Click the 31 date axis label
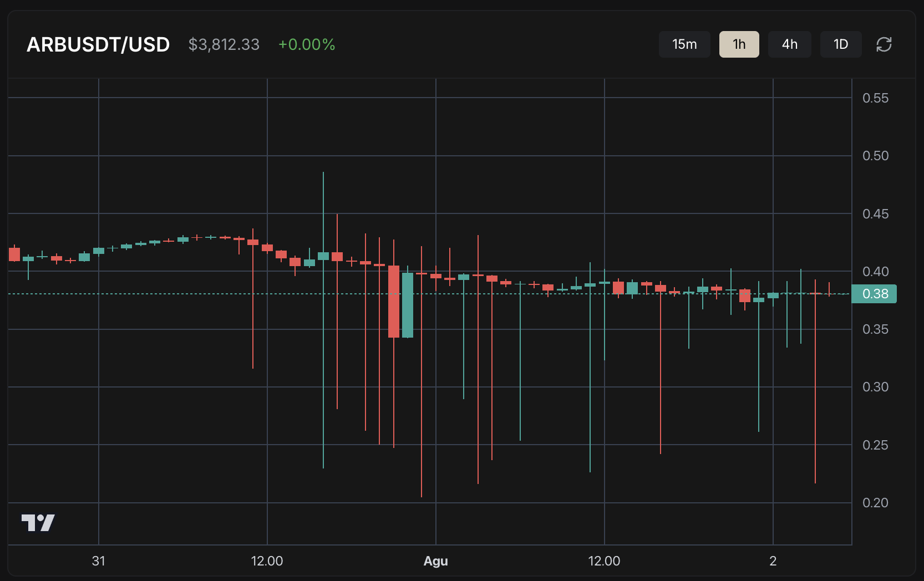 click(99, 561)
